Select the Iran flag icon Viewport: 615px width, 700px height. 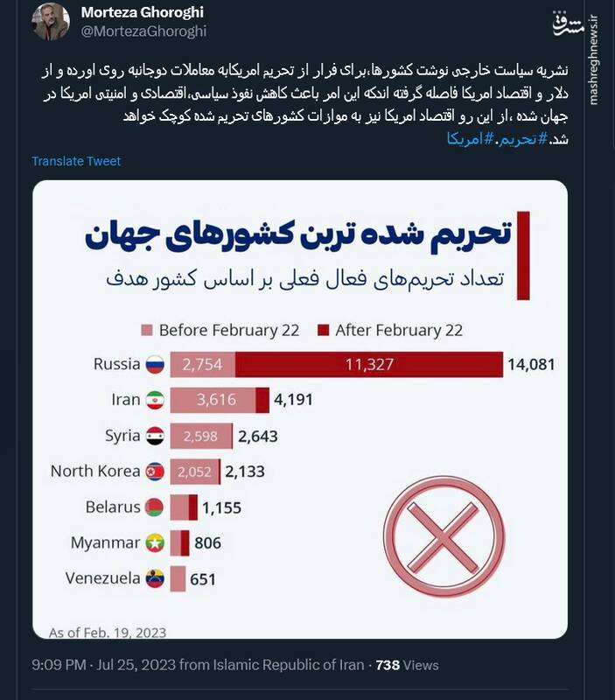[x=155, y=401]
